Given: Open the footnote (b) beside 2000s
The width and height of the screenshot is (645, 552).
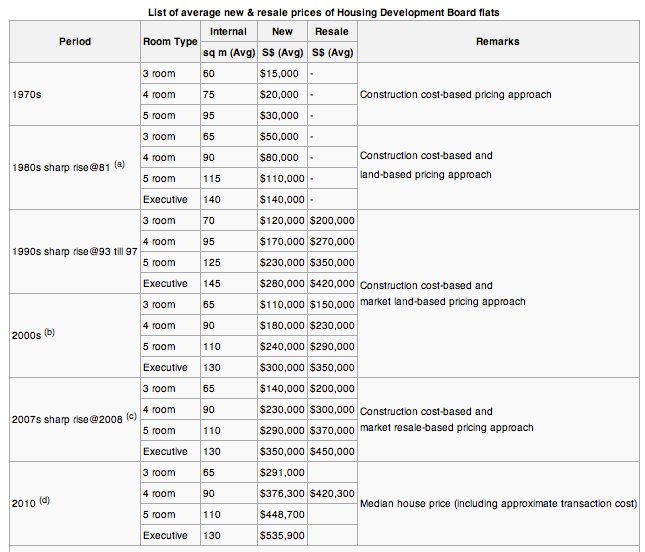Looking at the screenshot, I should (49, 332).
